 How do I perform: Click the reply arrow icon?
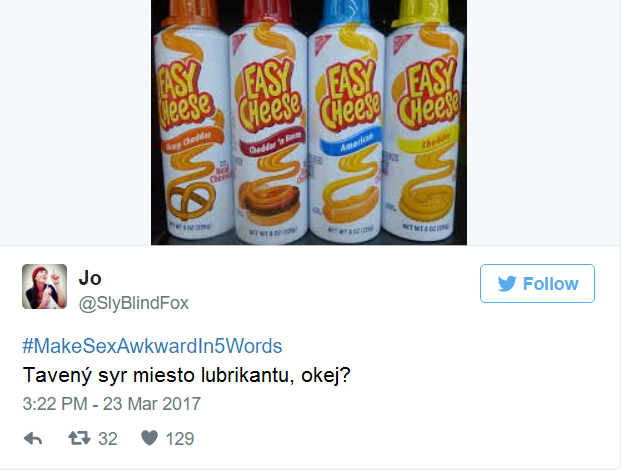click(33, 439)
